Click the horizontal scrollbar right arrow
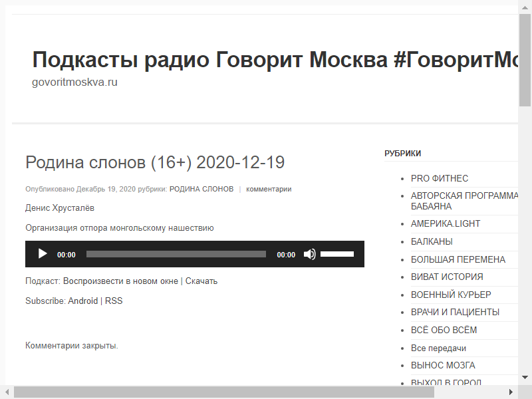Image resolution: width=532 pixels, height=399 pixels. tap(511, 392)
